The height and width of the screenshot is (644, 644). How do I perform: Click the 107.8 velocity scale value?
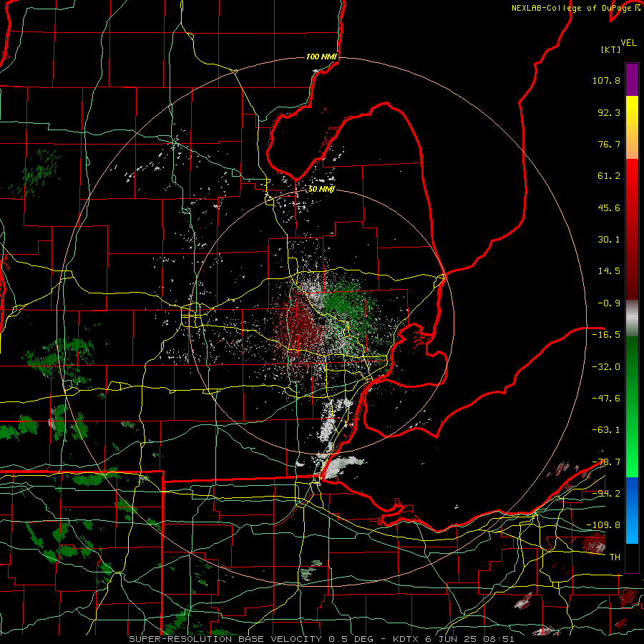click(x=606, y=80)
